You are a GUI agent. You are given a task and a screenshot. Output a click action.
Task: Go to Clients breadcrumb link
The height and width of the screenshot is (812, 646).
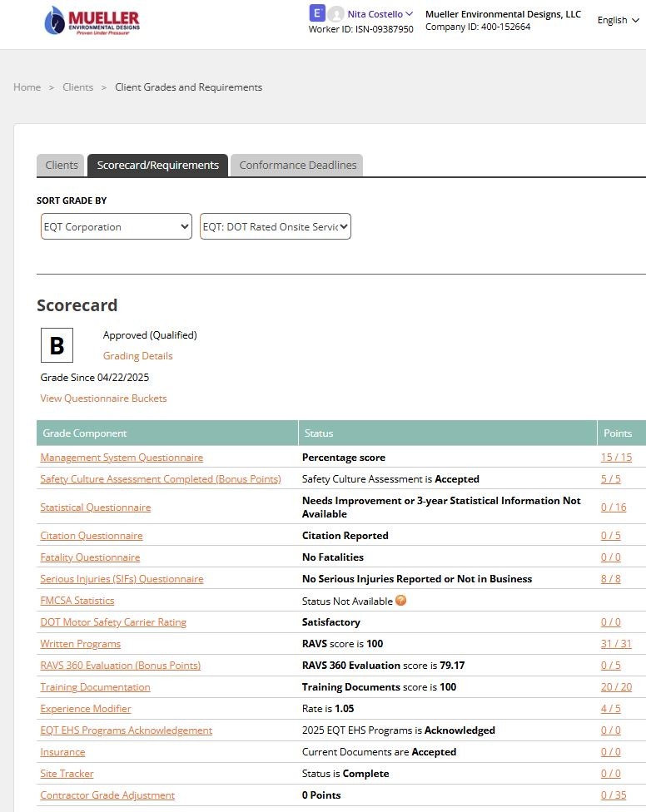click(77, 87)
